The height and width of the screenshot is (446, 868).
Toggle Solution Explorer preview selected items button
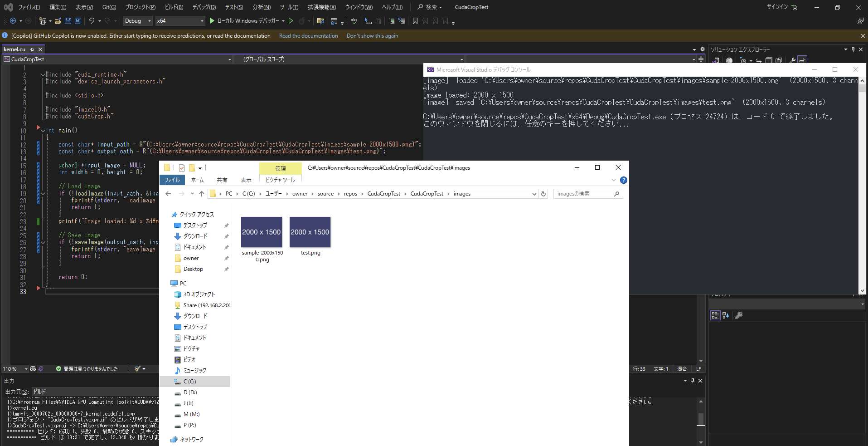(802, 60)
